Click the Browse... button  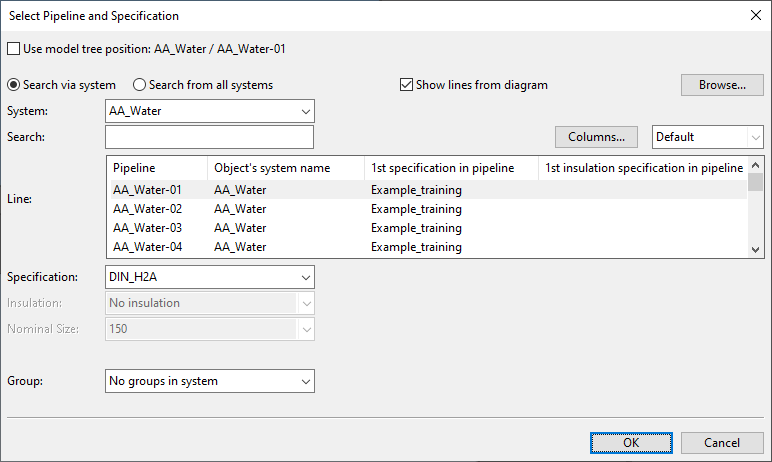[x=723, y=85]
